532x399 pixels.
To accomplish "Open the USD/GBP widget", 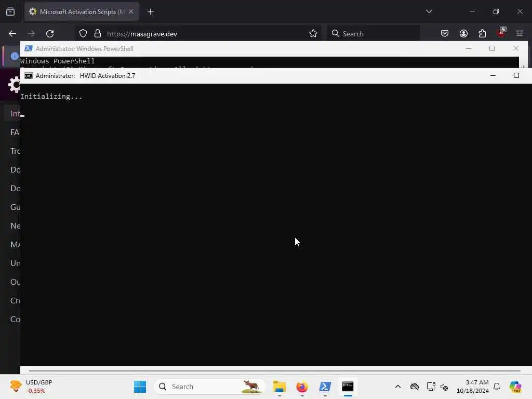I will (x=31, y=387).
